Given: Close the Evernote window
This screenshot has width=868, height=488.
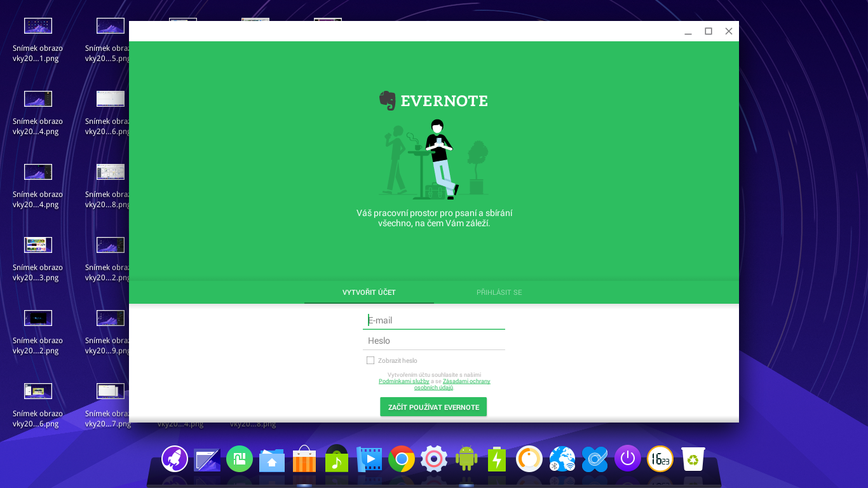Looking at the screenshot, I should (x=729, y=31).
